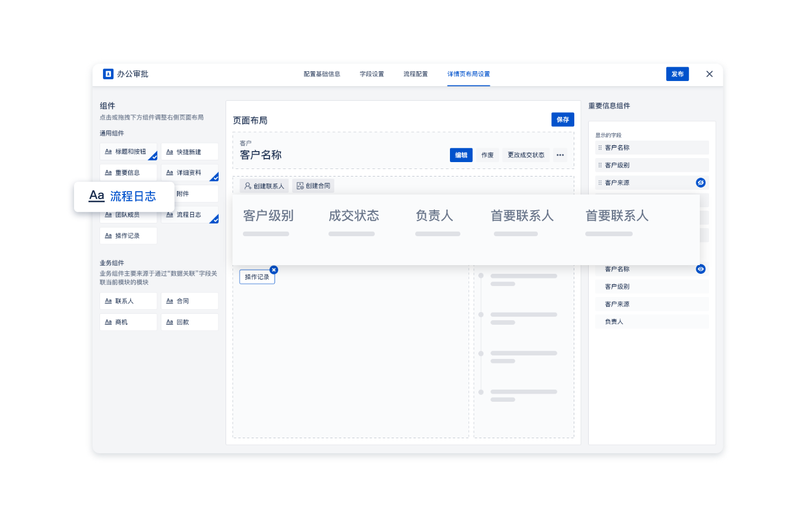Open the 更改成交状态 button
Screen dimensions: 812x521
pyautogui.click(x=526, y=155)
